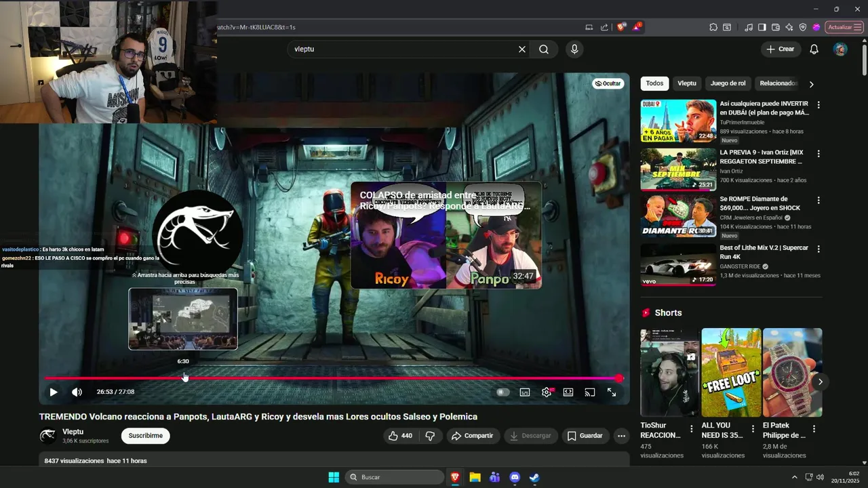
Task: Click the progress bar end scrubber
Action: pyautogui.click(x=619, y=378)
